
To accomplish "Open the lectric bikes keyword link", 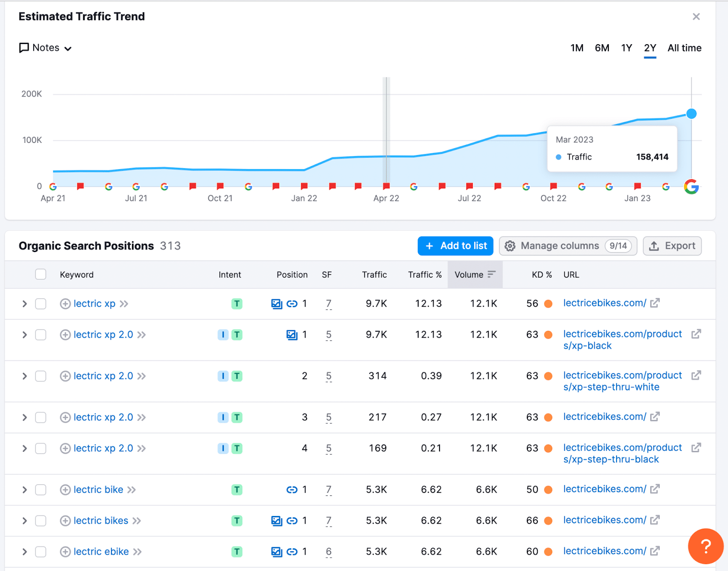I will (x=101, y=520).
